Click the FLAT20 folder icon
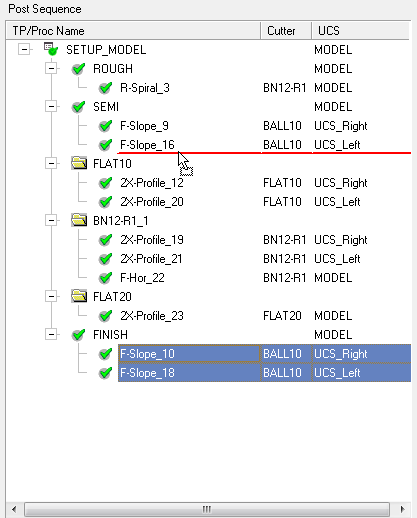417x518 pixels. tap(79, 296)
